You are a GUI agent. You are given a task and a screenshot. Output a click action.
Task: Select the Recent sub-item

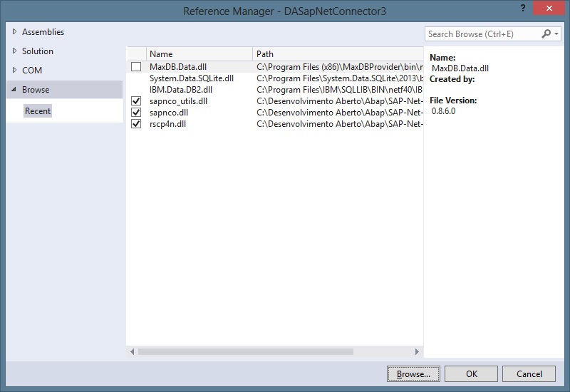click(38, 111)
